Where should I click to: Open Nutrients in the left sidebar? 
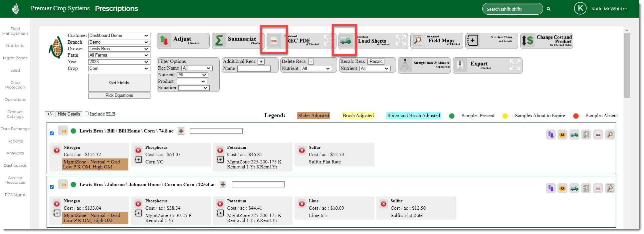click(15, 46)
